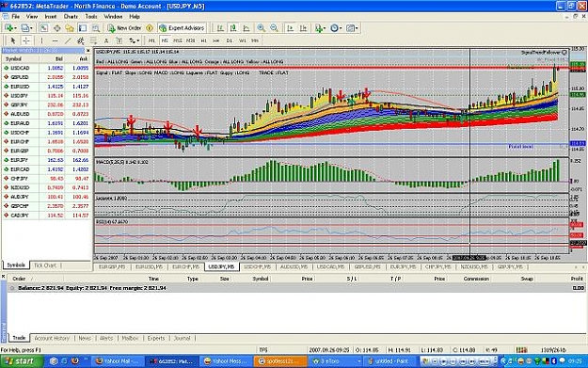Switch to the Account History terminal tab
The image size is (588, 368).
(52, 338)
